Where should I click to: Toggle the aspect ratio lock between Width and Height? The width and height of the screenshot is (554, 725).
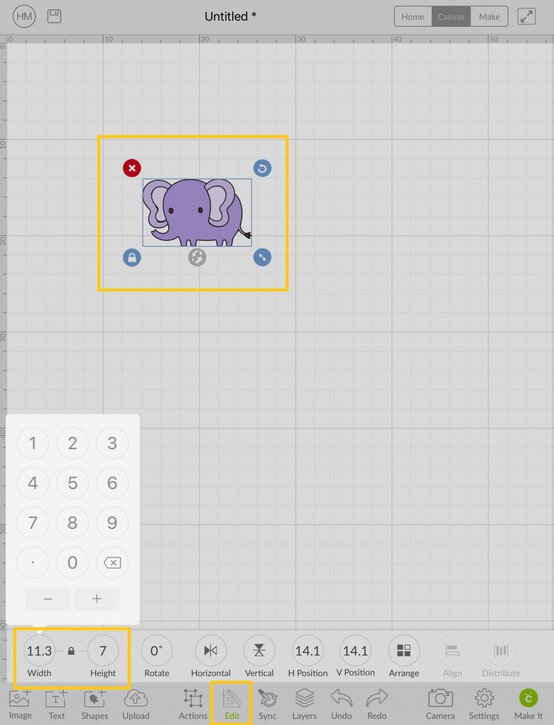pyautogui.click(x=71, y=651)
